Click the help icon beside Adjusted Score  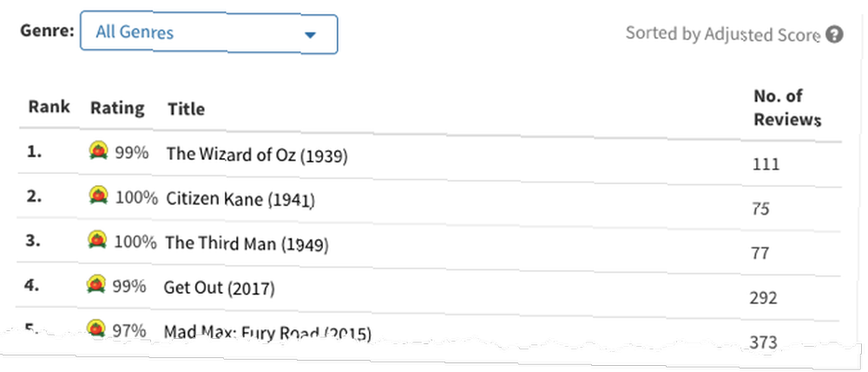[x=834, y=35]
